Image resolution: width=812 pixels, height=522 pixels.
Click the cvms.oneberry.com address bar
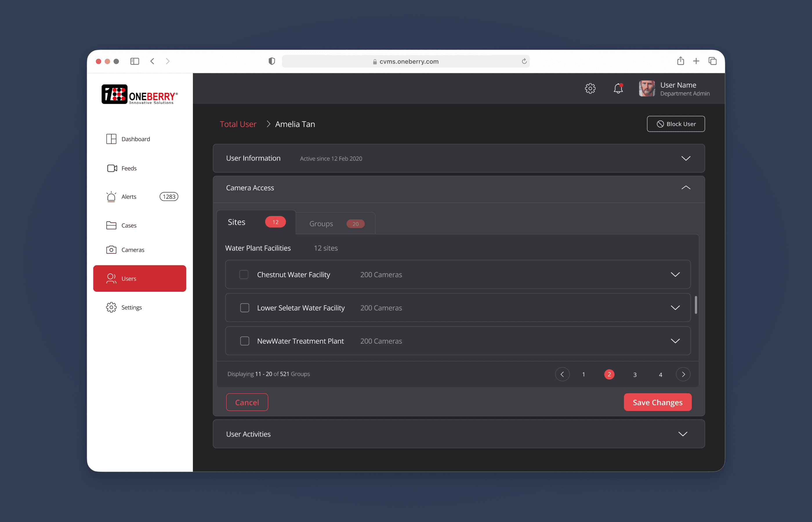coord(406,61)
